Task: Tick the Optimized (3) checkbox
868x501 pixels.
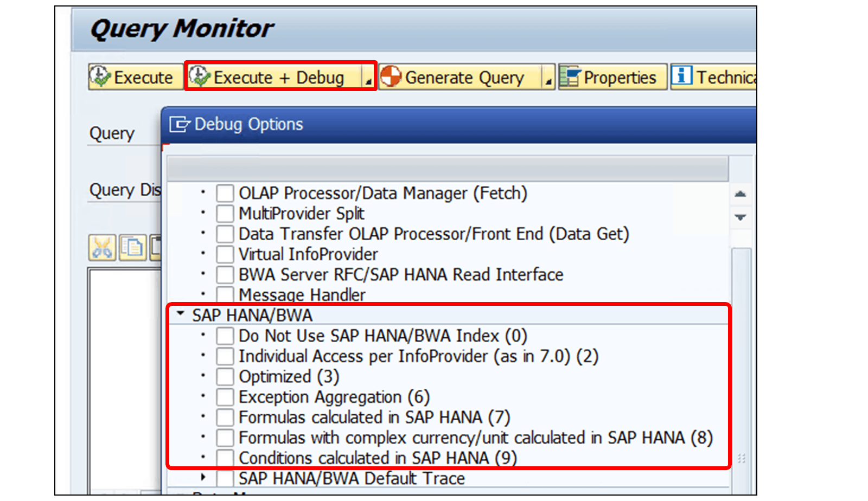Action: pyautogui.click(x=225, y=376)
